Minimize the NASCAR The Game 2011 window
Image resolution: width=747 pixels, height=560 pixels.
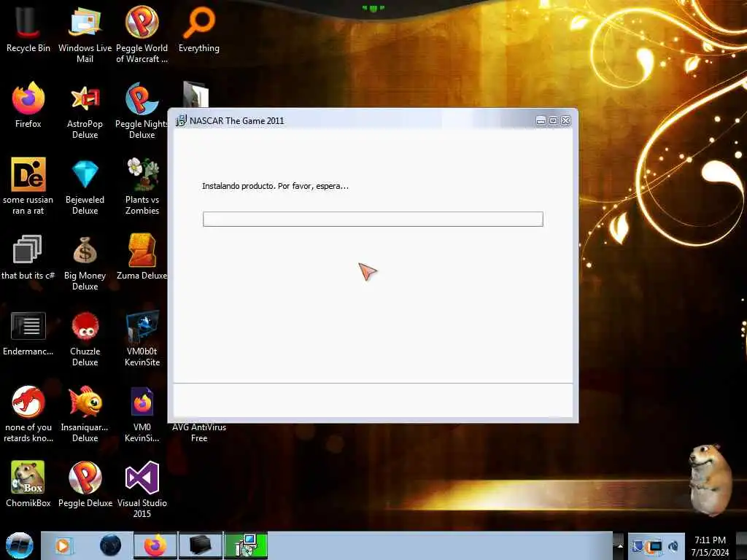pyautogui.click(x=541, y=121)
